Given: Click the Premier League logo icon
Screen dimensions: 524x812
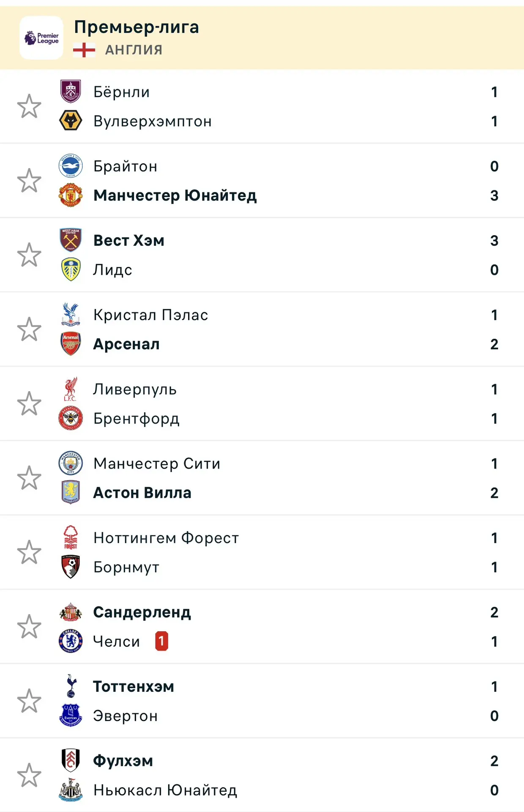Looking at the screenshot, I should (41, 38).
